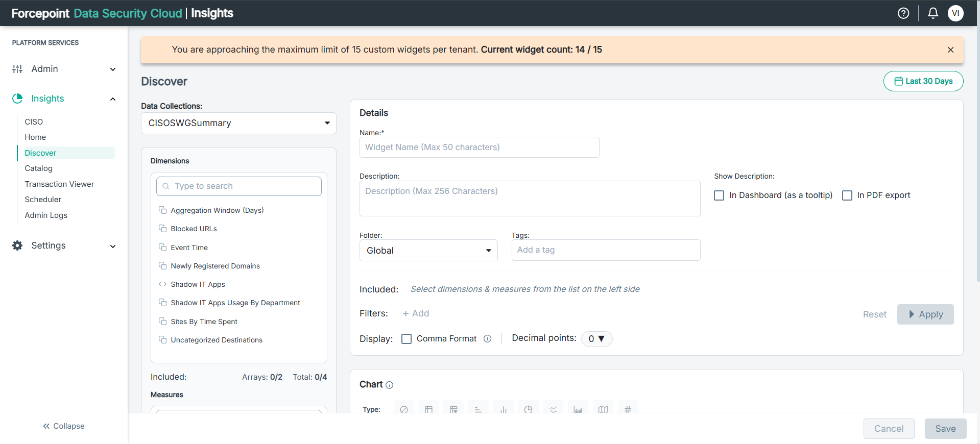The image size is (980, 444).
Task: Click the Widget Name input field
Action: point(479,147)
